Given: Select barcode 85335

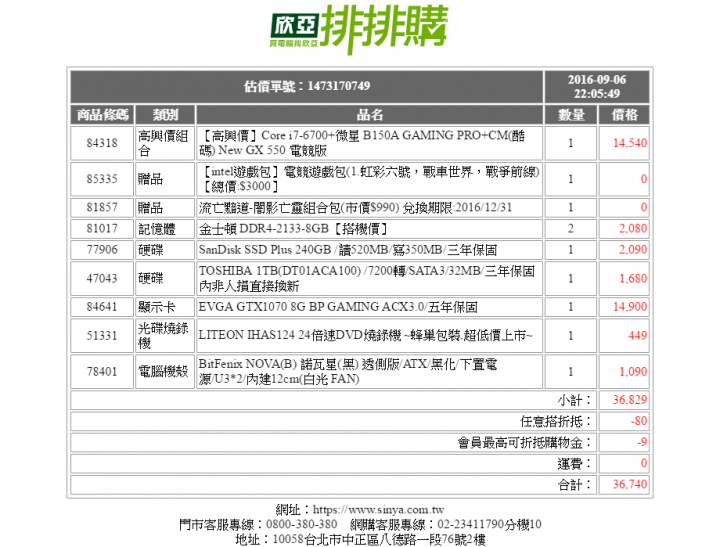Looking at the screenshot, I should pyautogui.click(x=102, y=179).
